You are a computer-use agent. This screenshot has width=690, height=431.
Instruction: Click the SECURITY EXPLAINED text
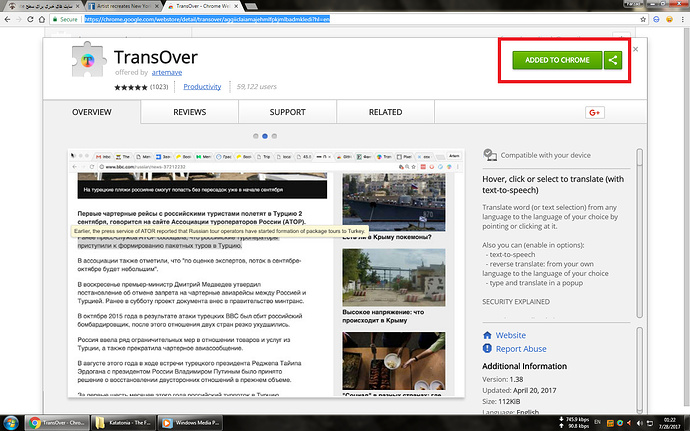pos(516,302)
